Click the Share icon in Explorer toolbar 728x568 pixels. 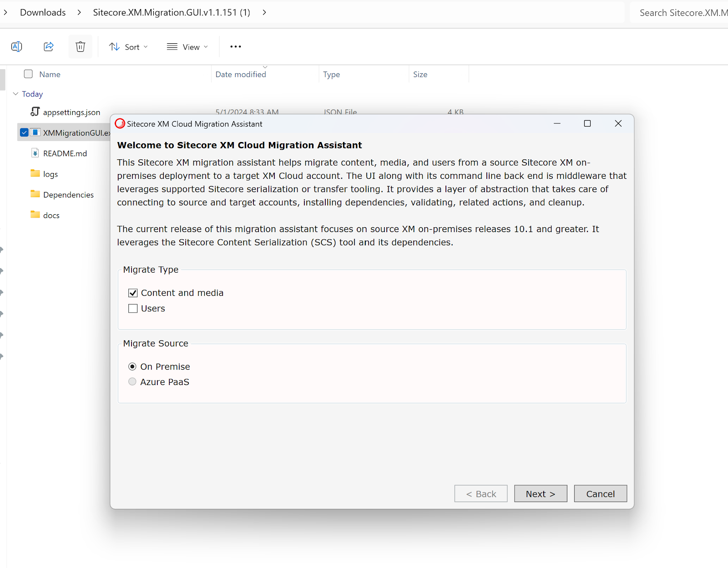(49, 46)
